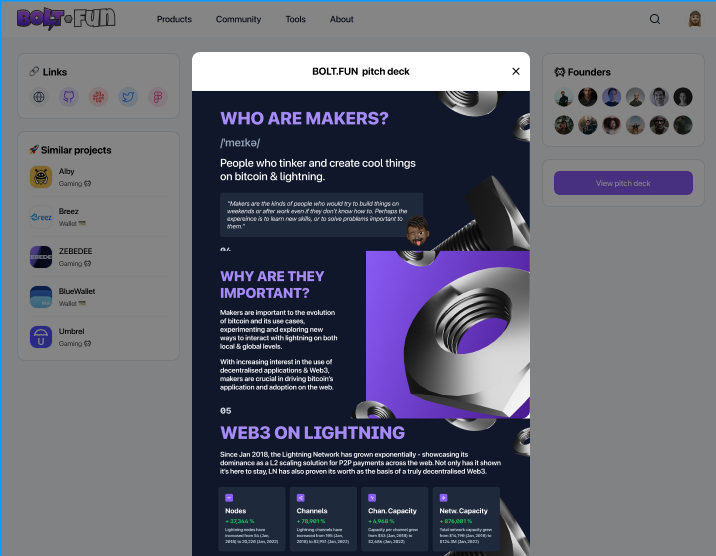Click the Netw. Capacity stat card icon

(443, 498)
